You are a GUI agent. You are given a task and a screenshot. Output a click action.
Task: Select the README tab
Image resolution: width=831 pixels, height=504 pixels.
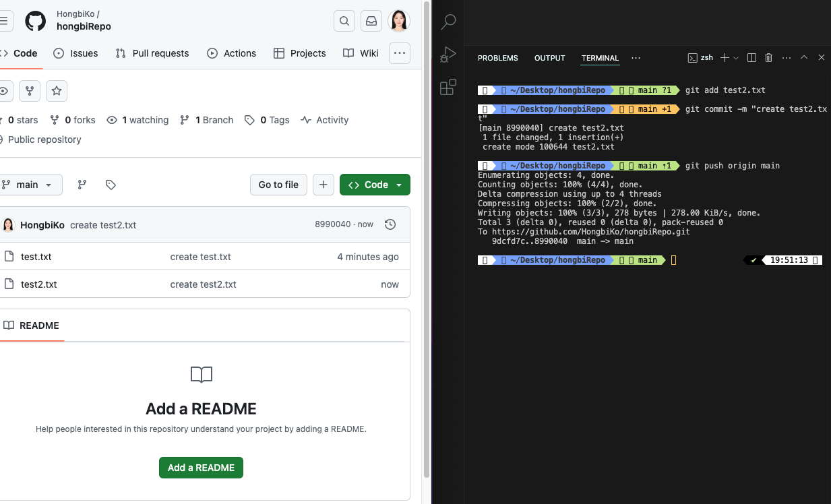31,325
